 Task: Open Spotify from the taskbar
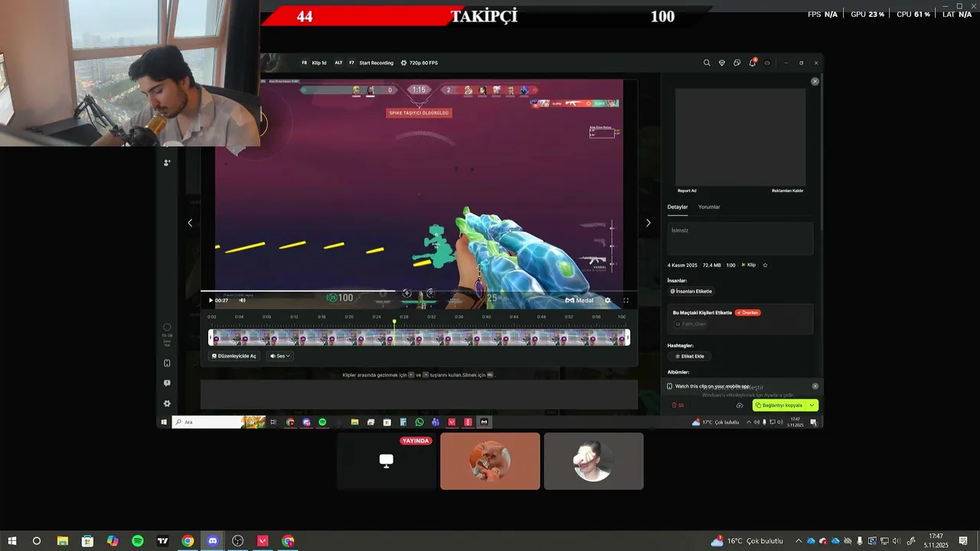click(x=138, y=541)
